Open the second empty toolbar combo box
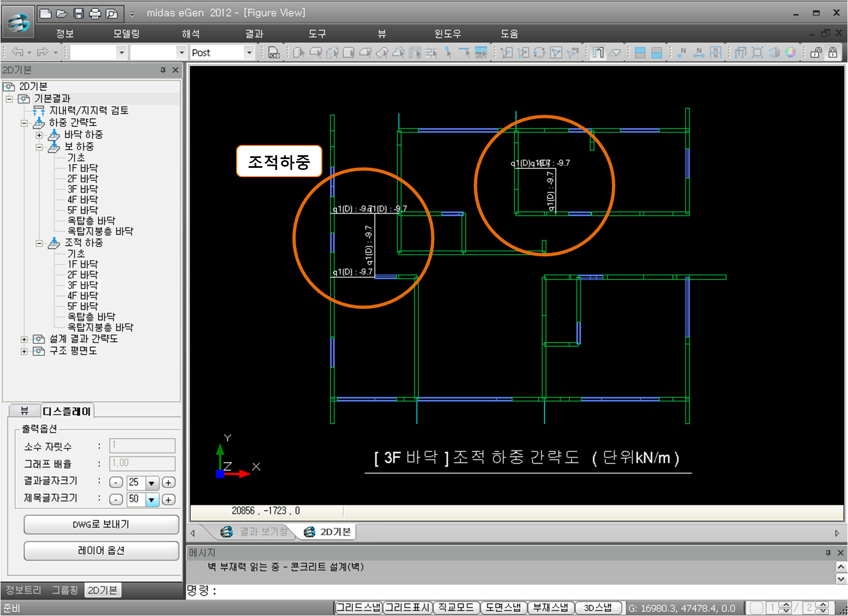Screen dimensions: 848x616 coord(182,52)
